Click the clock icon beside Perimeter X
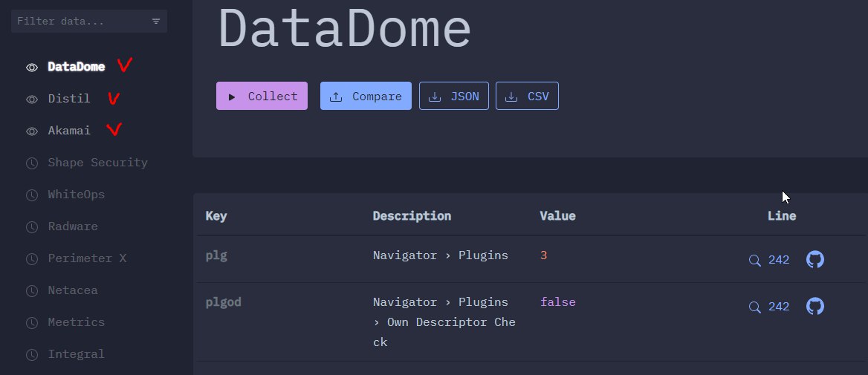Image resolution: width=868 pixels, height=375 pixels. (32, 259)
